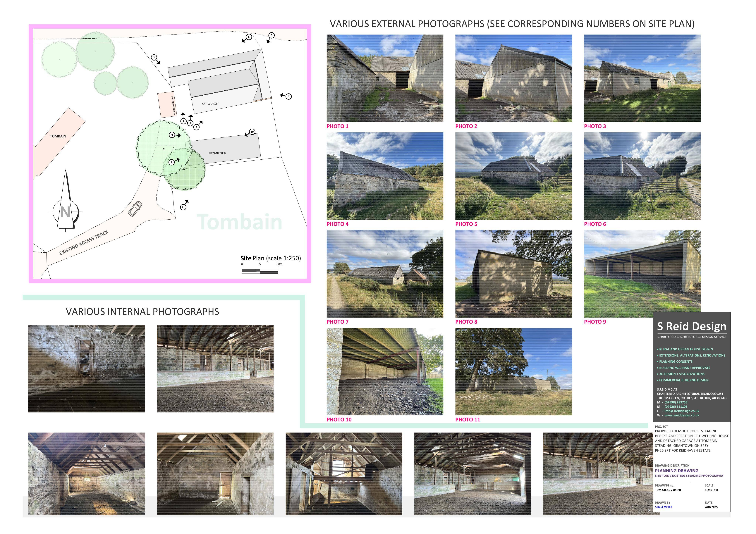This screenshot has height=534, width=756.
Task: Open internal photo of wall with wooden alcove
Action: click(x=87, y=369)
